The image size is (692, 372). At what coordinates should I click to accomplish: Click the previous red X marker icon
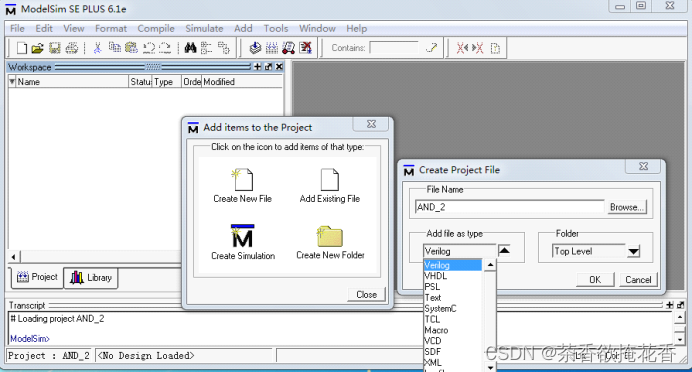pyautogui.click(x=462, y=48)
